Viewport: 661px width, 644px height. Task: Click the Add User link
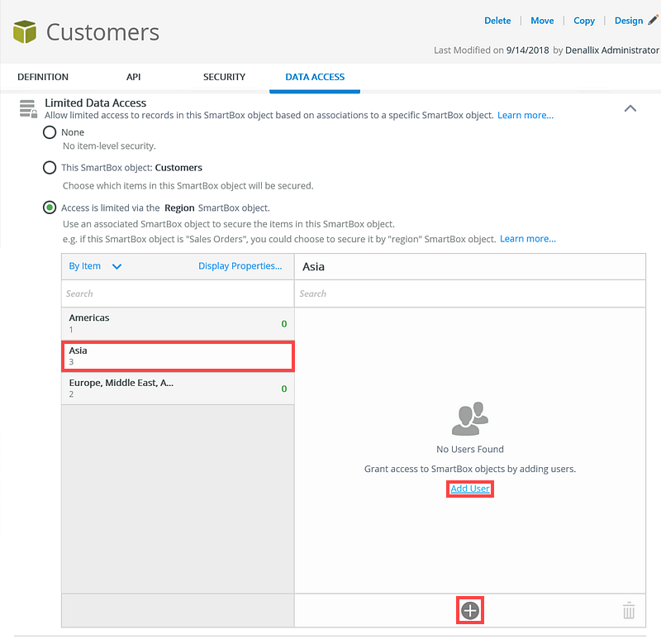(x=470, y=489)
